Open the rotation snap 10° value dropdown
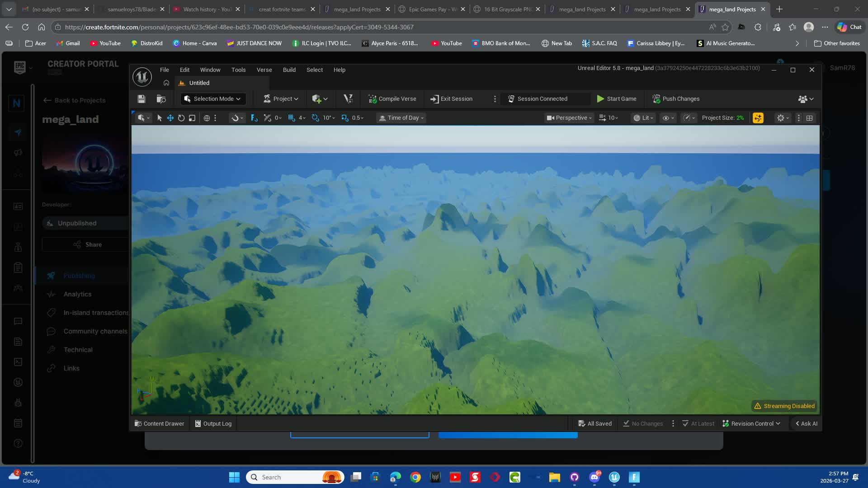This screenshot has height=488, width=868. point(329,118)
